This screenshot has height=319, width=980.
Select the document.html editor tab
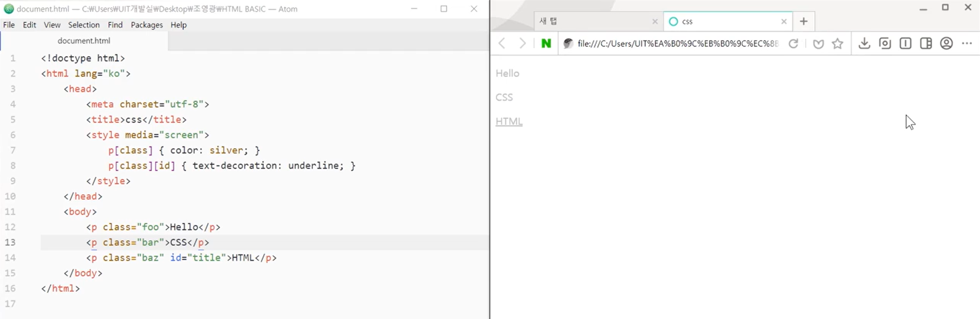(84, 41)
